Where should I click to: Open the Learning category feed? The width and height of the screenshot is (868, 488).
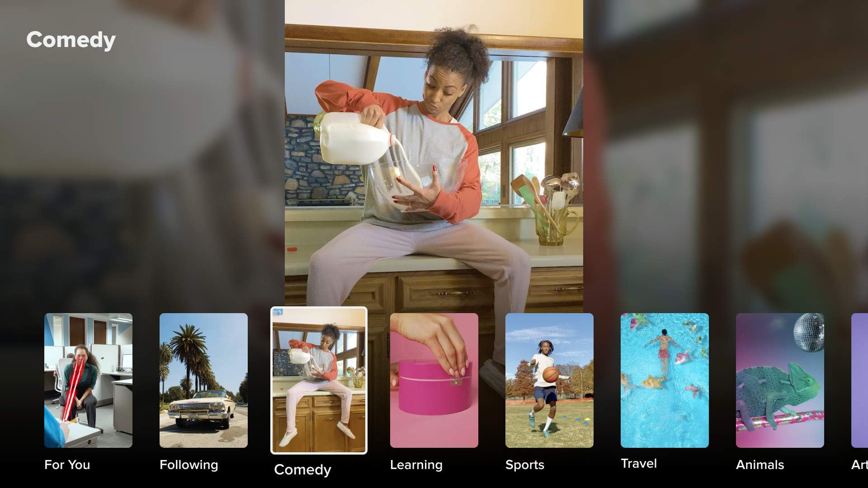434,380
